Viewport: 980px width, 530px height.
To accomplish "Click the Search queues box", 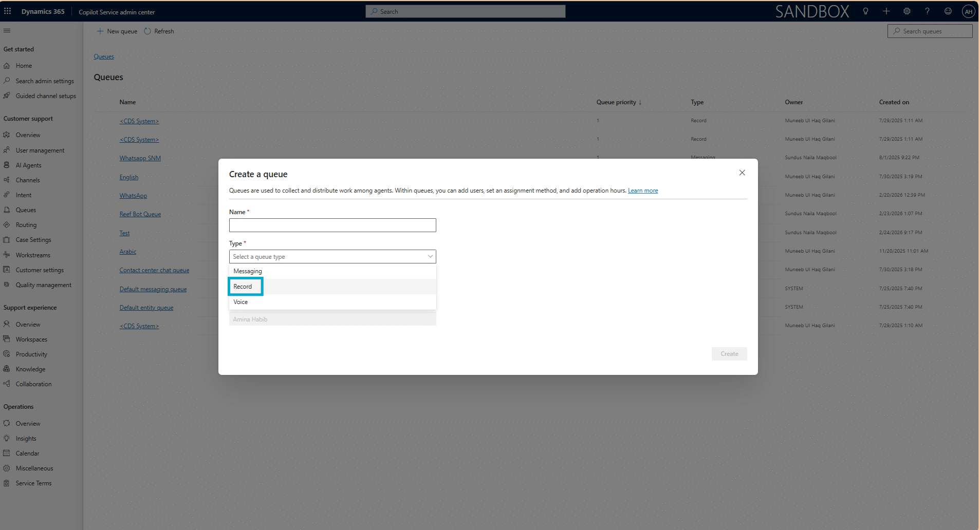I will coord(930,31).
